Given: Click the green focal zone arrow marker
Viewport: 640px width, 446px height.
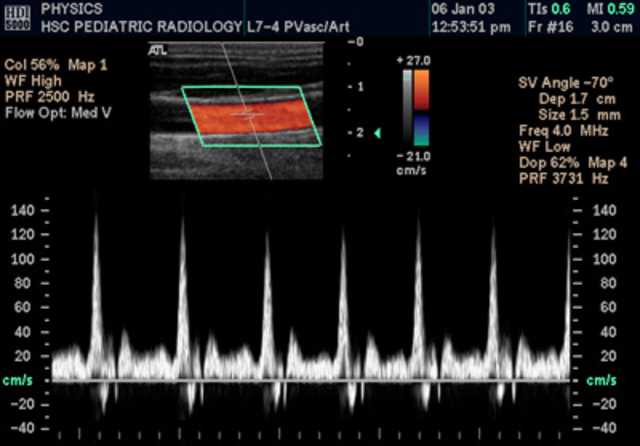Looking at the screenshot, I should [x=376, y=132].
